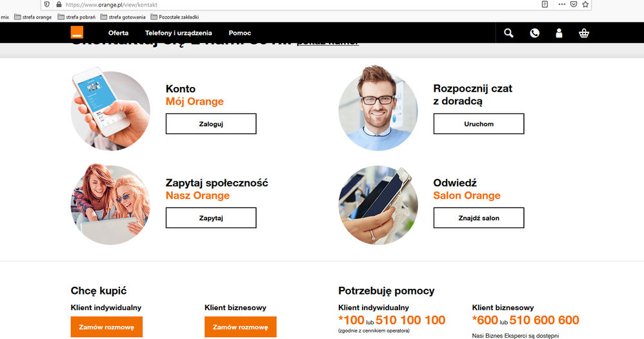Open the Pomoc menu
The width and height of the screenshot is (644, 339).
[x=239, y=33]
